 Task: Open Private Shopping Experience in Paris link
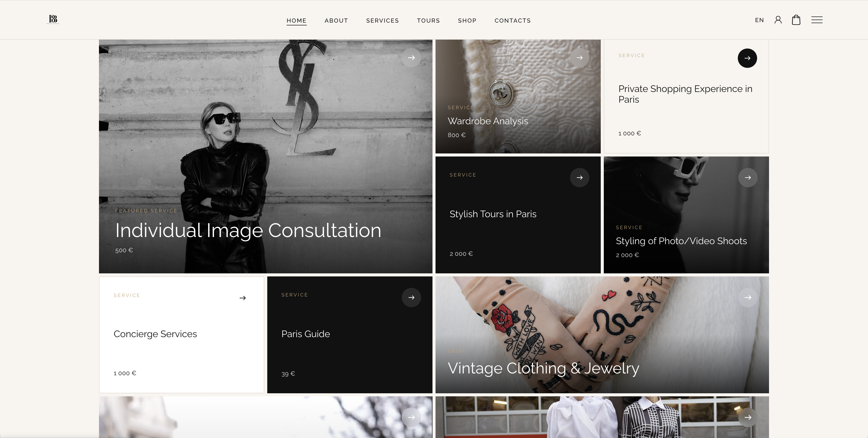[x=685, y=94]
